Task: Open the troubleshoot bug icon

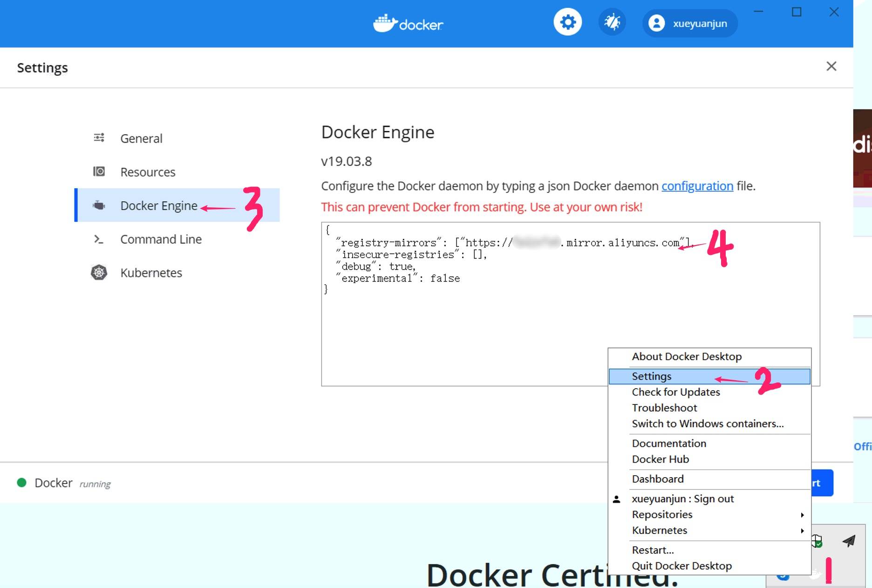Action: click(x=612, y=22)
